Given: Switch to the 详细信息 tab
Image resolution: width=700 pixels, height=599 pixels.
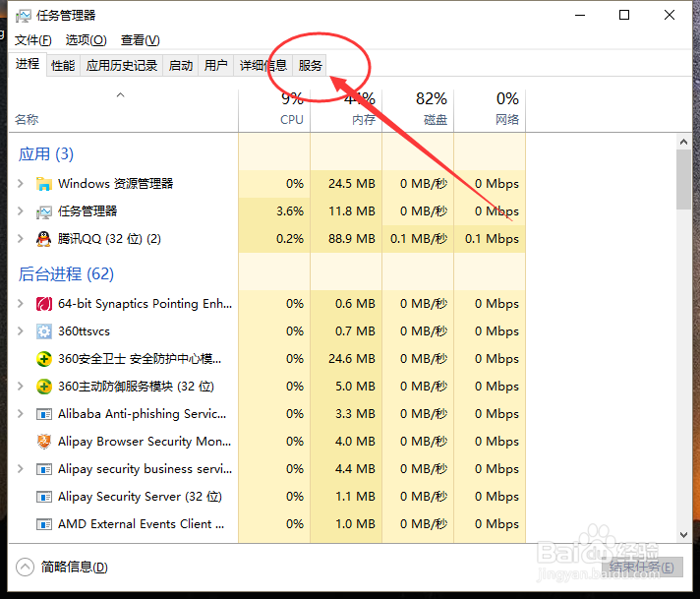Looking at the screenshot, I should point(262,66).
